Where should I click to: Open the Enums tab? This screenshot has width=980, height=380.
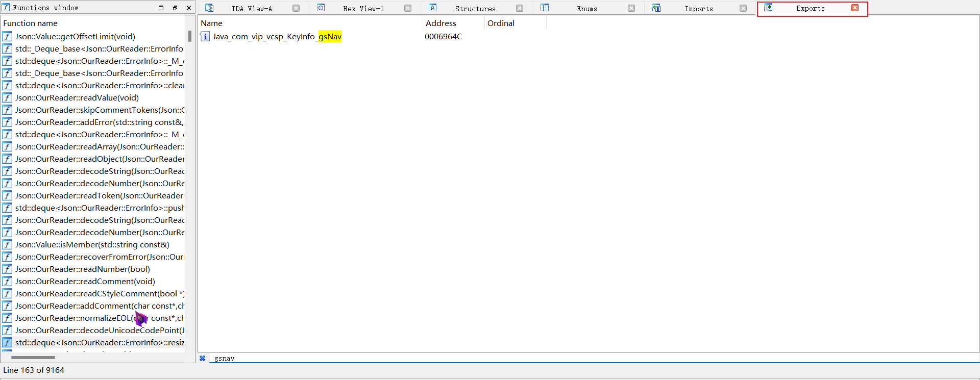click(x=586, y=9)
